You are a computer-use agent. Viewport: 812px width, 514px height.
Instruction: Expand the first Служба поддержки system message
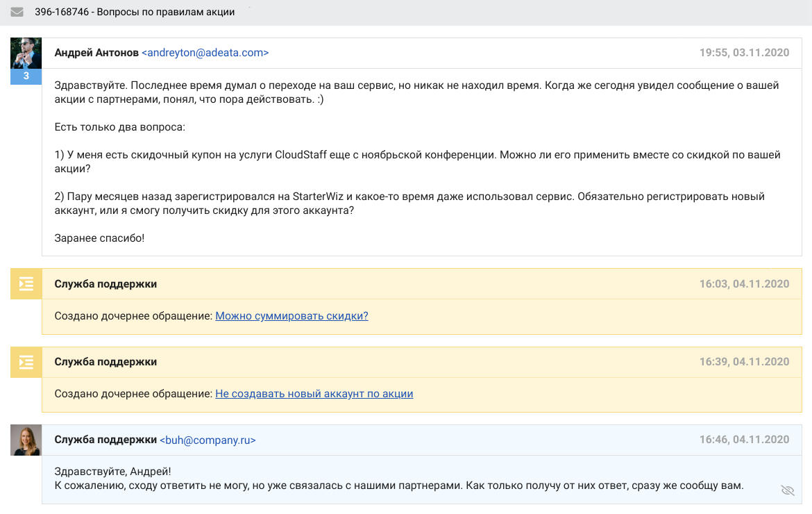416,283
